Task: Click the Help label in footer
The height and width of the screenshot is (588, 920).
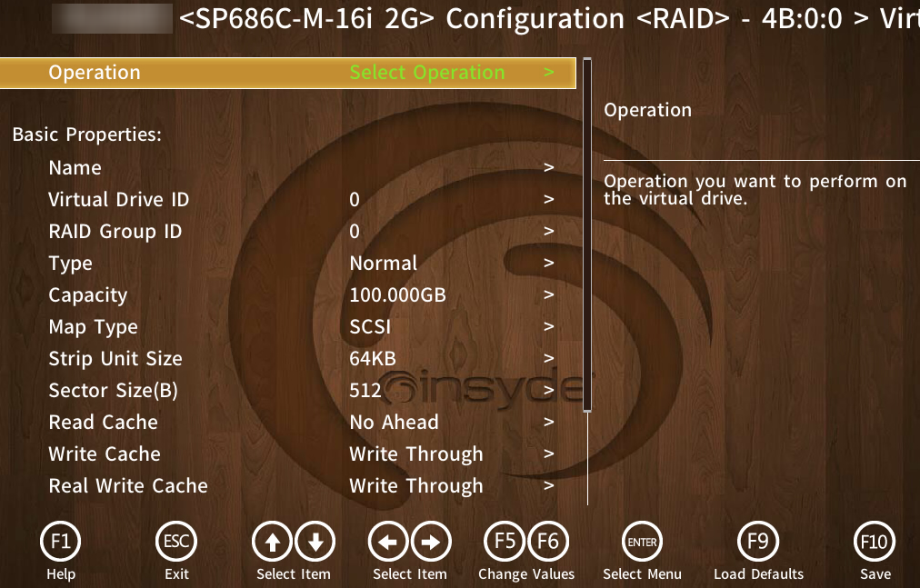Action: click(x=61, y=574)
